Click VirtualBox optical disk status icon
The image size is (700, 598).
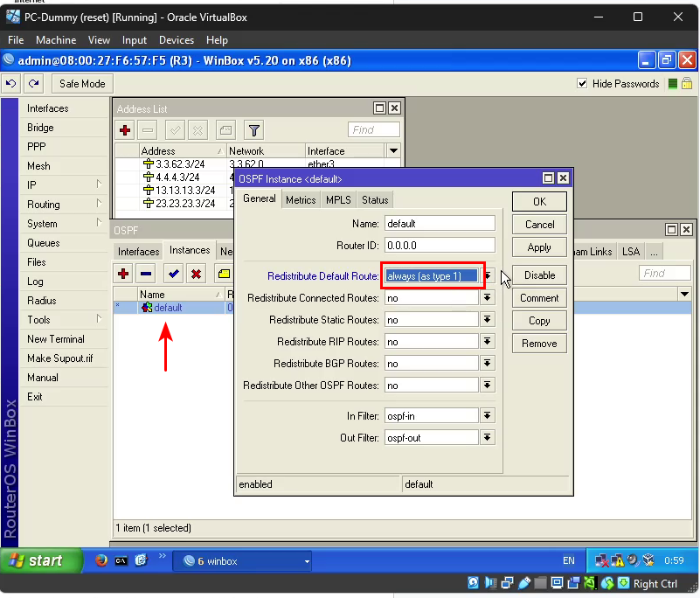point(473,583)
